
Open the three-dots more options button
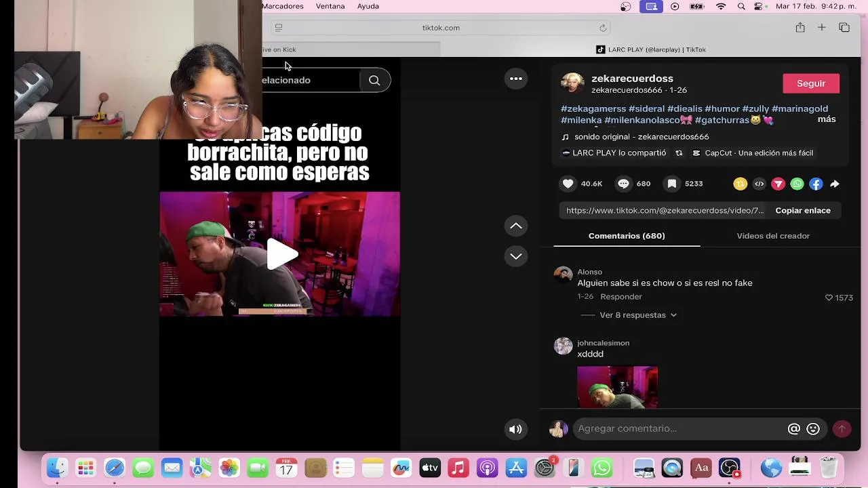click(516, 79)
